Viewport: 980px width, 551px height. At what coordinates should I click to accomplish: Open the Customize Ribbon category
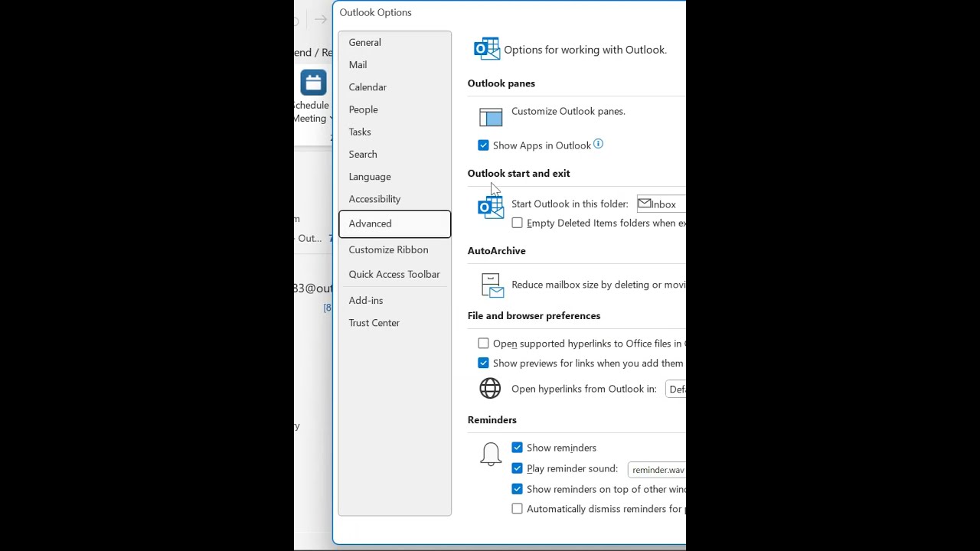[395, 249]
